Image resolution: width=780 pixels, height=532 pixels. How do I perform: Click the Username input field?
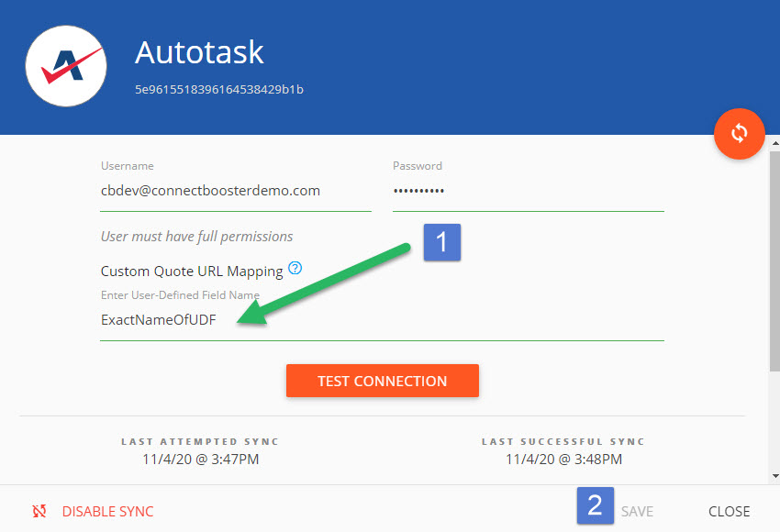click(236, 191)
